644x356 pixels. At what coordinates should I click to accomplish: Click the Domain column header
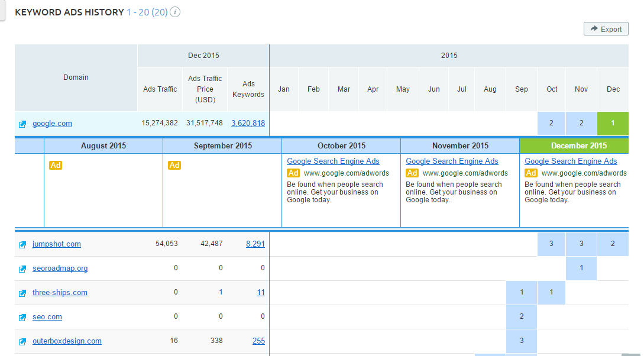[x=76, y=77]
